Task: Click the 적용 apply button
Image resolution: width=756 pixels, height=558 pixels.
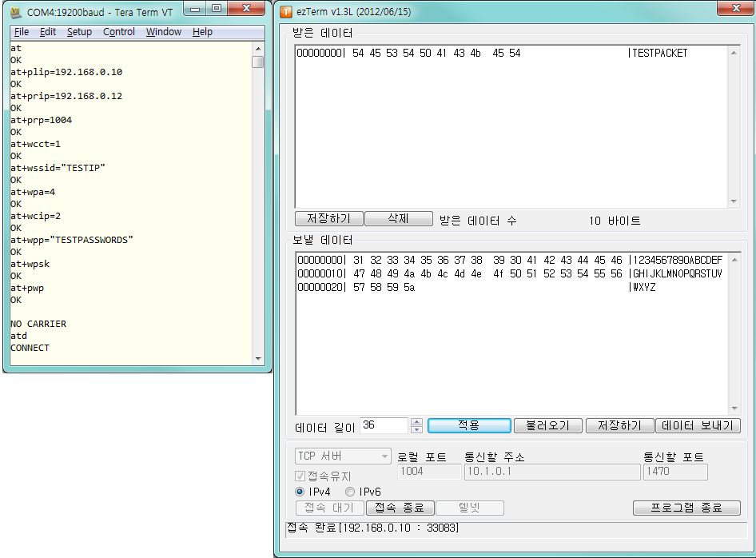Action: [x=469, y=425]
